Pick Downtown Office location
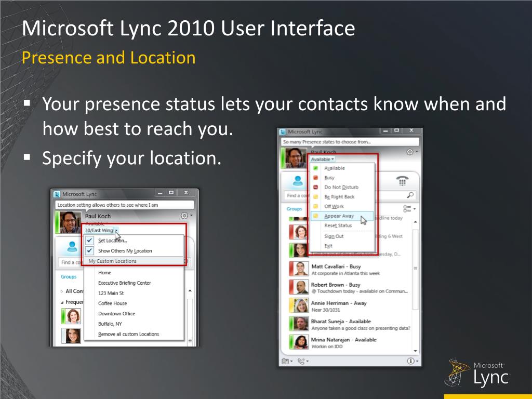The width and height of the screenshot is (532, 399). (134, 313)
